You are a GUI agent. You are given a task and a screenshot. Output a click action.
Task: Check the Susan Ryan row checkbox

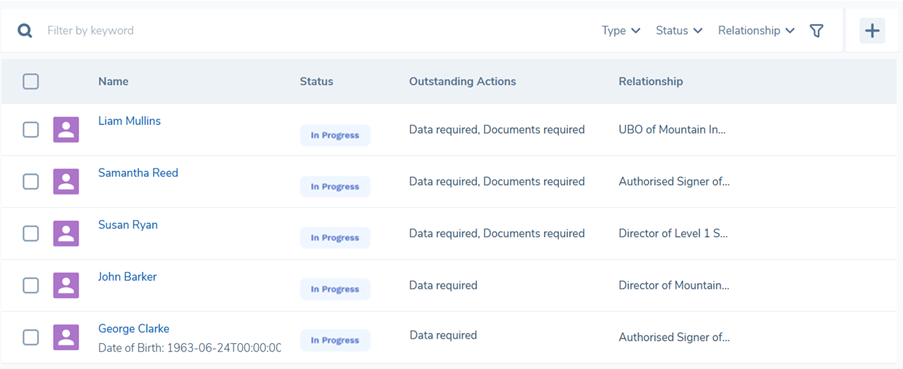(31, 233)
